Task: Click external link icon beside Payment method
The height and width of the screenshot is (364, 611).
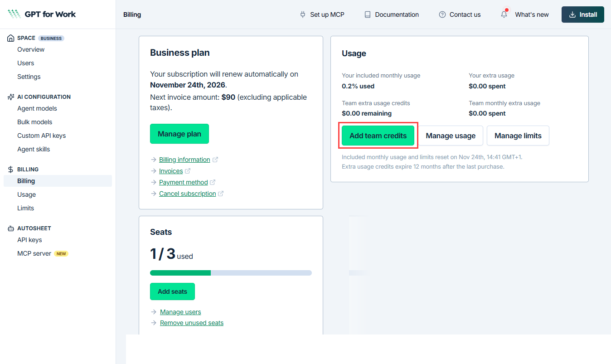Action: click(213, 182)
